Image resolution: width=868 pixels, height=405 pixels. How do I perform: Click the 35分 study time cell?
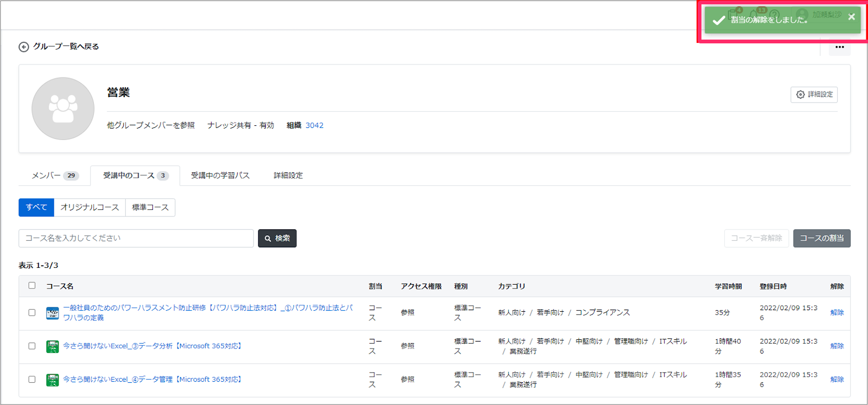(722, 313)
